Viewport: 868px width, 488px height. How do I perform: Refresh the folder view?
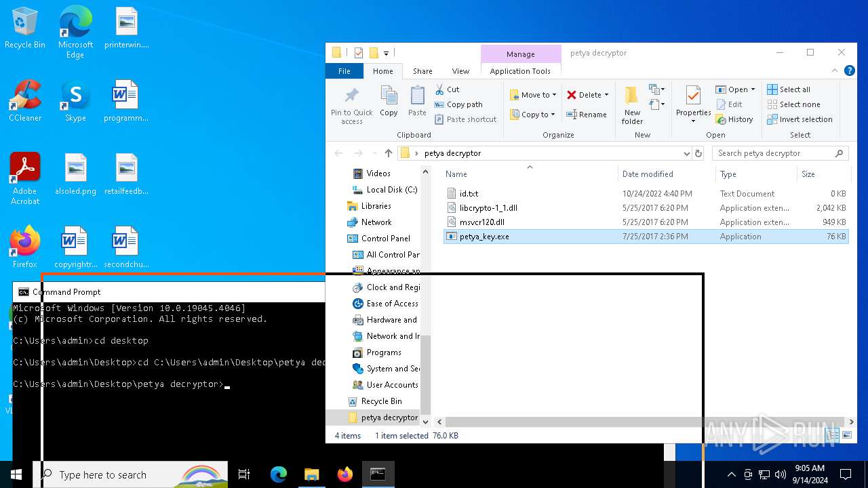tap(698, 153)
